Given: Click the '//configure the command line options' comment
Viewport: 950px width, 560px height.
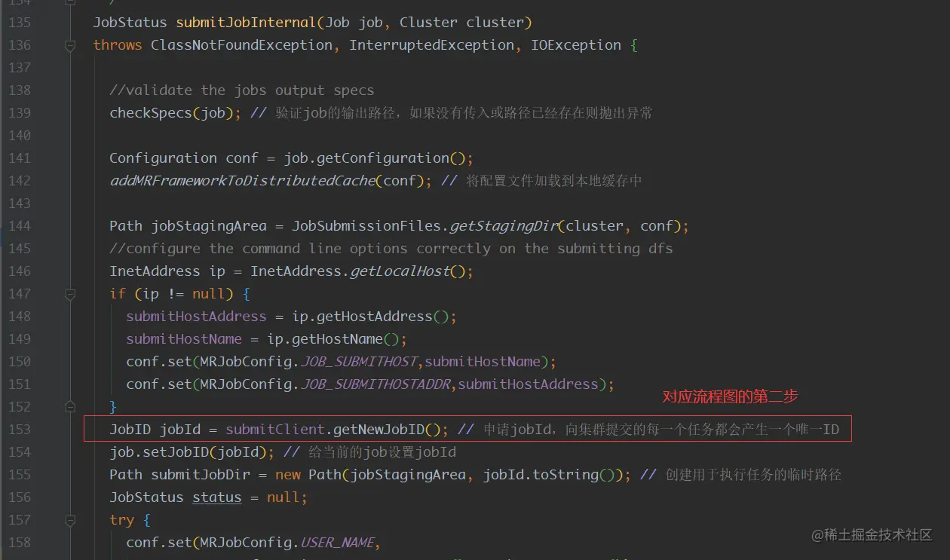Looking at the screenshot, I should click(x=391, y=249).
